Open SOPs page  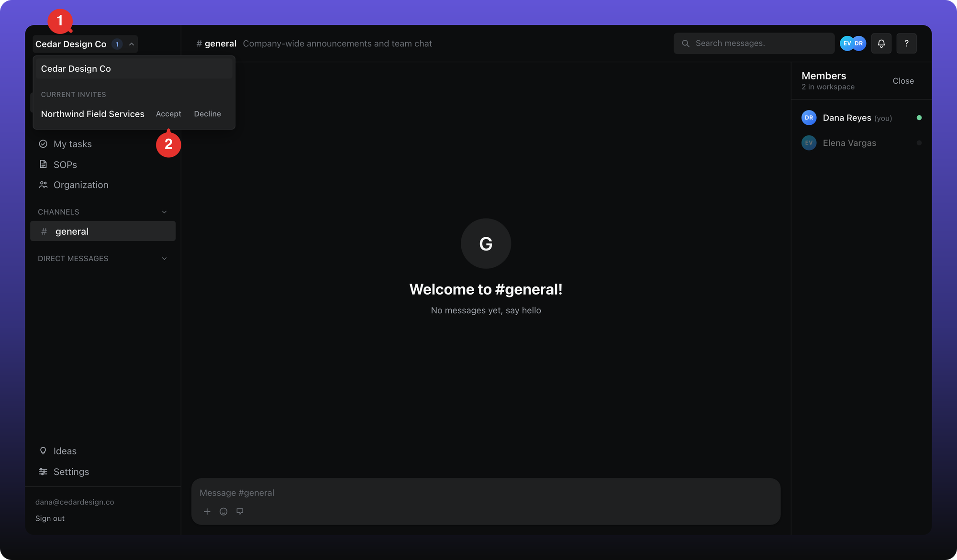(103, 165)
